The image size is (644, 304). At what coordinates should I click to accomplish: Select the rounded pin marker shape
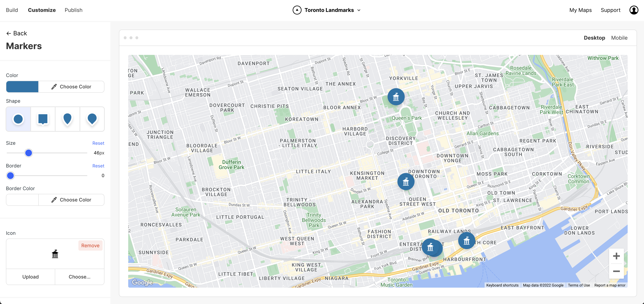click(92, 119)
